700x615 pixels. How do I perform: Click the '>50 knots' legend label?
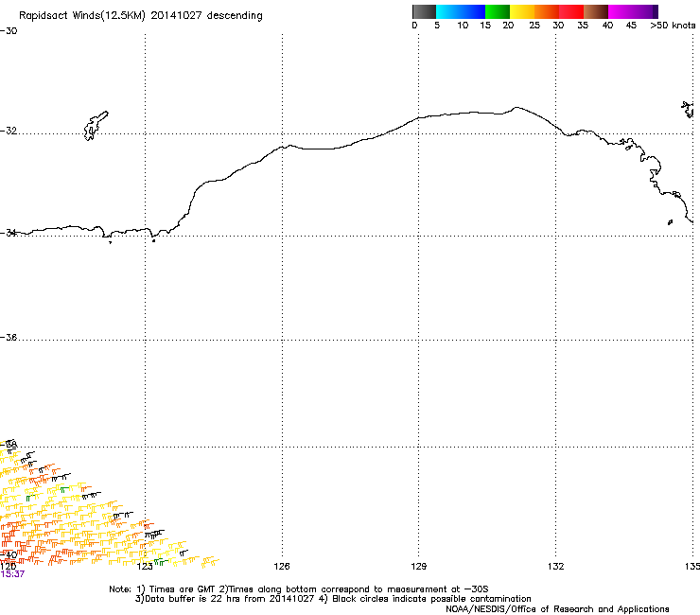pos(673,26)
